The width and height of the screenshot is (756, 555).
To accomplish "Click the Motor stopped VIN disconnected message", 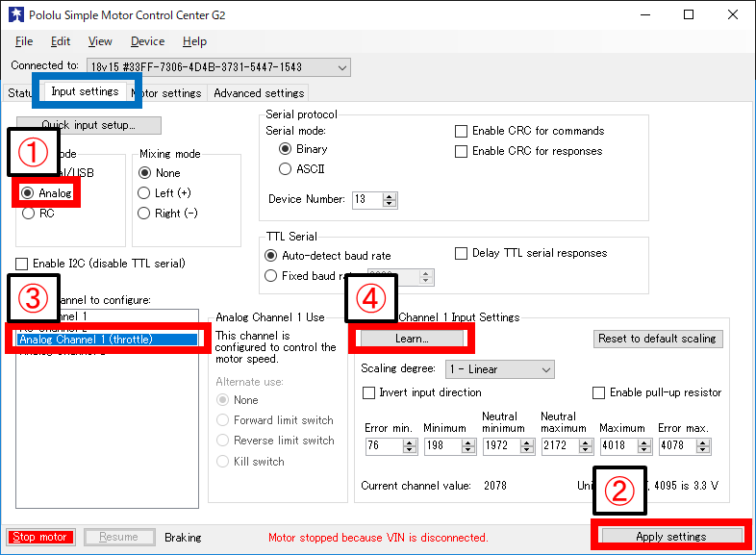I will [x=379, y=538].
